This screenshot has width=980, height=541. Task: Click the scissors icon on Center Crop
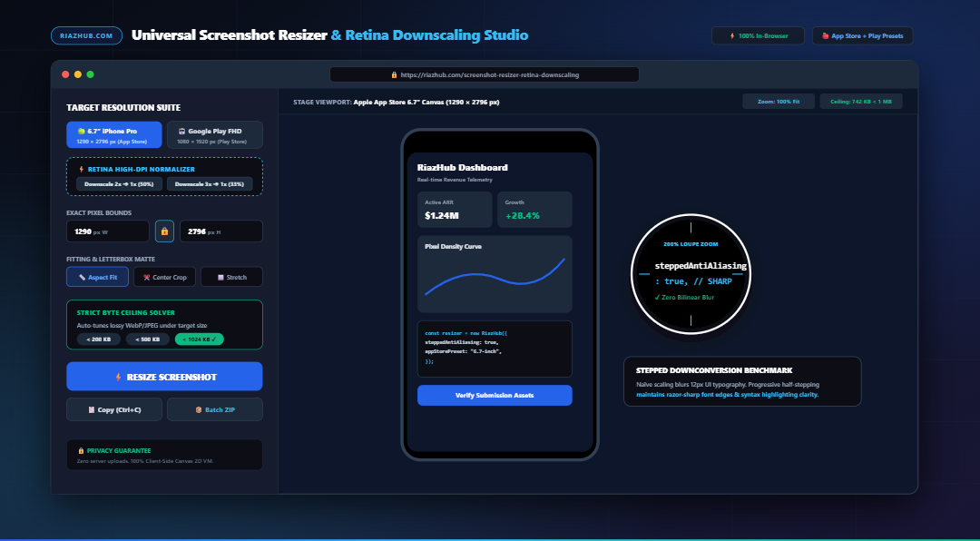(146, 277)
